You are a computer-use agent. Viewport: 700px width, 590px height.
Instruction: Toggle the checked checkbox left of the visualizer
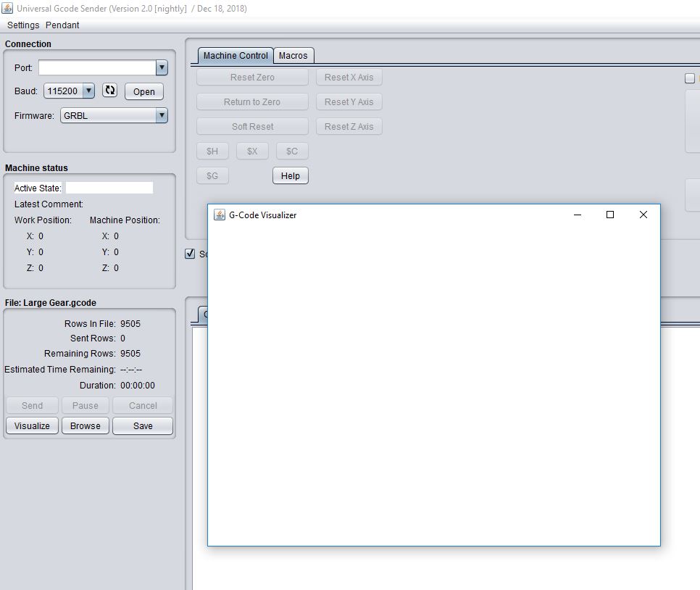[x=190, y=254]
